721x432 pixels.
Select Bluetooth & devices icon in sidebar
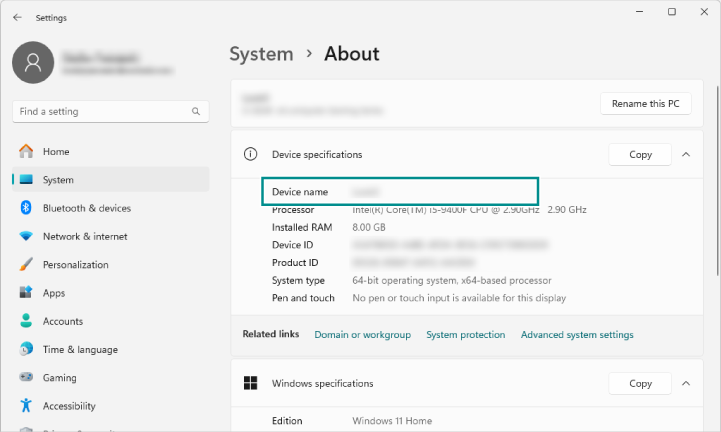pos(26,208)
